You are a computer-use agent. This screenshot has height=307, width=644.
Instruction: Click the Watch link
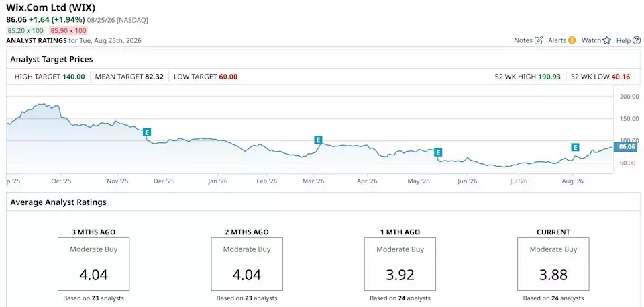(x=592, y=40)
